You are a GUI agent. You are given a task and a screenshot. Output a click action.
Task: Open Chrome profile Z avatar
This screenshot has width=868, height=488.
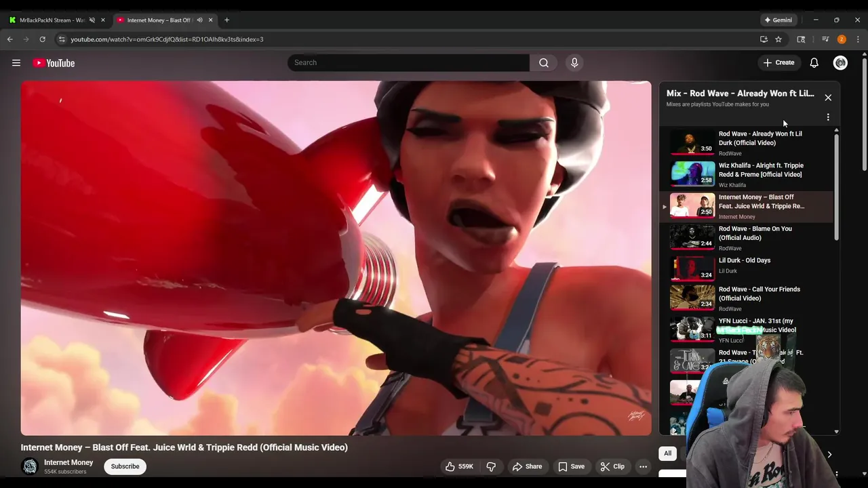tap(842, 39)
